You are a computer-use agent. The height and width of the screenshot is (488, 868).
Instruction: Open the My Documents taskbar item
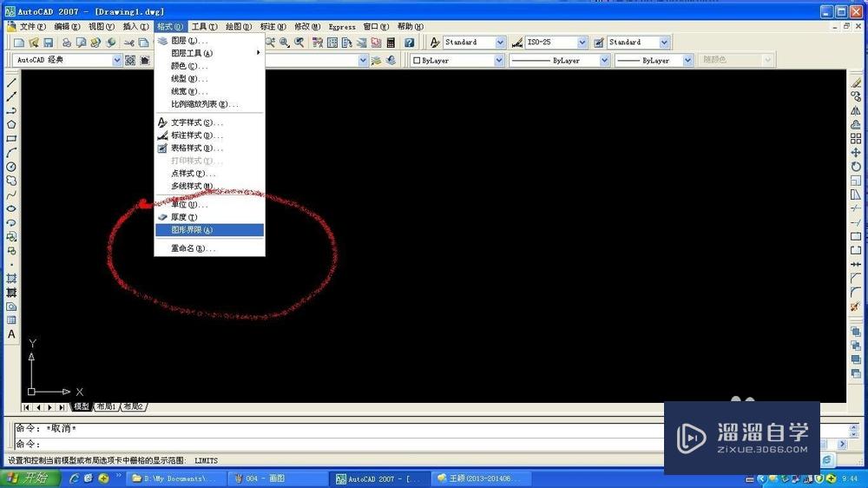coord(177,478)
